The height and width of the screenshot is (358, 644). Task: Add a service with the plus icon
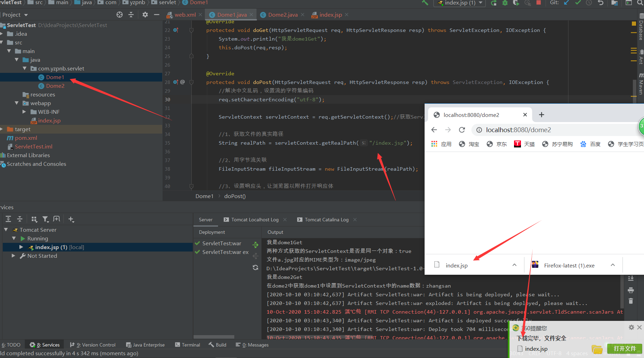71,219
